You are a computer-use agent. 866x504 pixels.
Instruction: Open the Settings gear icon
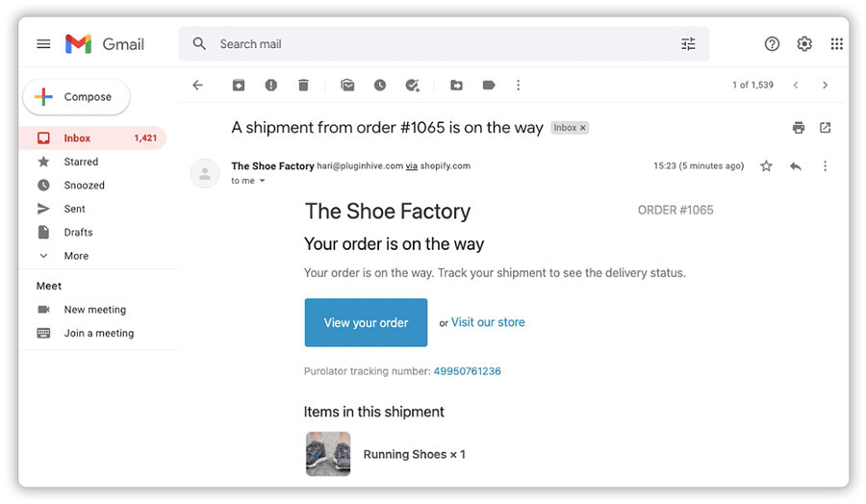pos(804,43)
